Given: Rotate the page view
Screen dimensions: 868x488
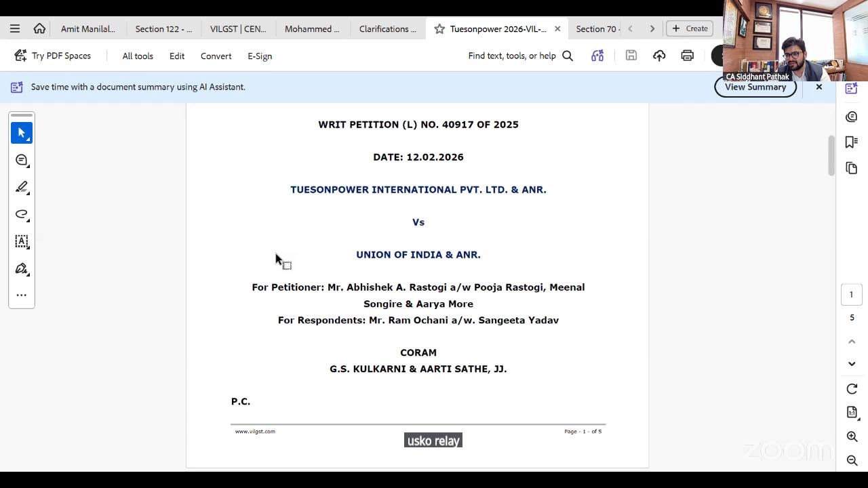Looking at the screenshot, I should coord(852,388).
